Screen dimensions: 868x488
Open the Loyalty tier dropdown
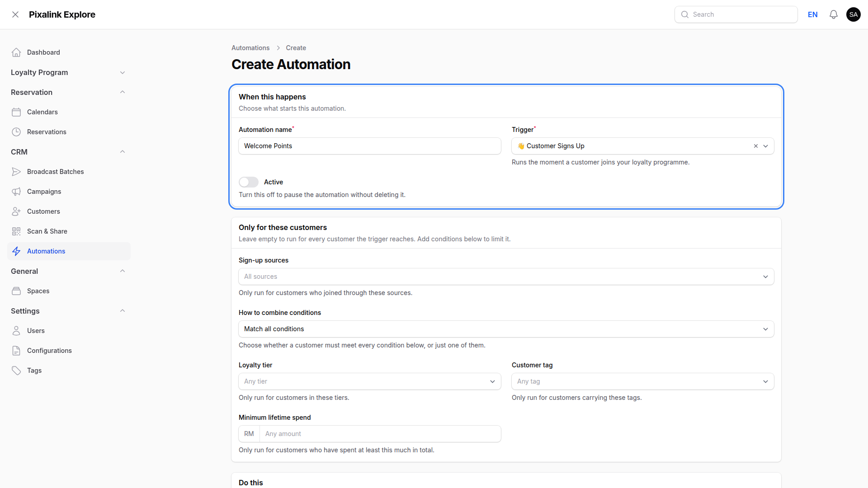click(x=370, y=381)
